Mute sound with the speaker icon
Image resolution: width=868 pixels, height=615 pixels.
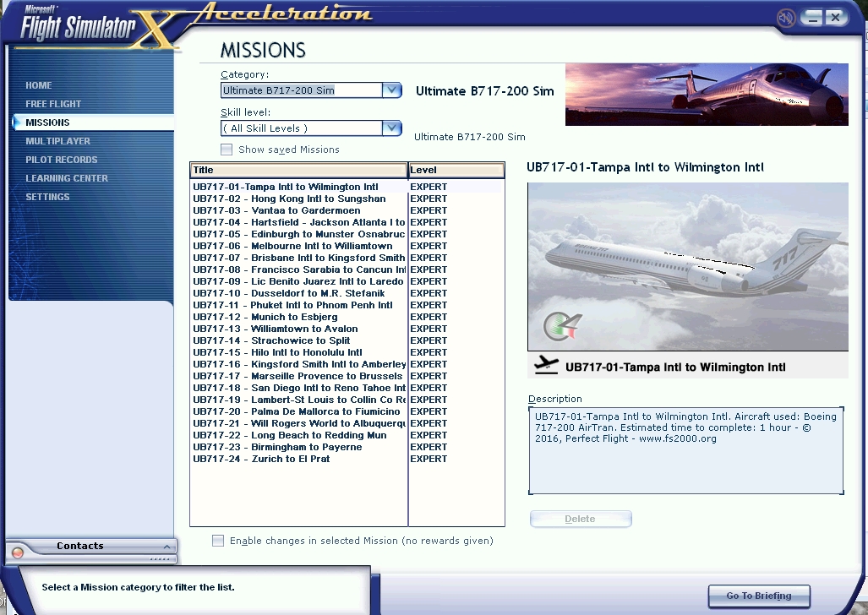785,19
